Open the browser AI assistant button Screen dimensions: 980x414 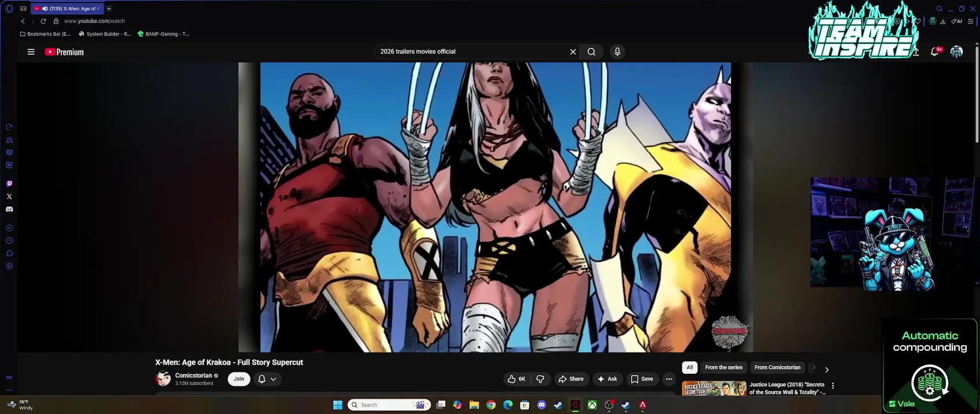coord(956,21)
